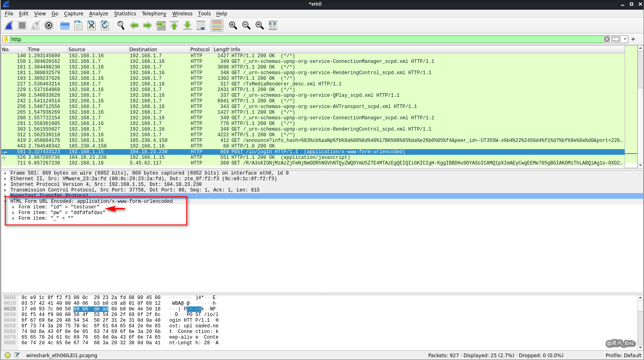This screenshot has width=644, height=360.
Task: Expand the Form item "pw" entry
Action: tap(13, 212)
